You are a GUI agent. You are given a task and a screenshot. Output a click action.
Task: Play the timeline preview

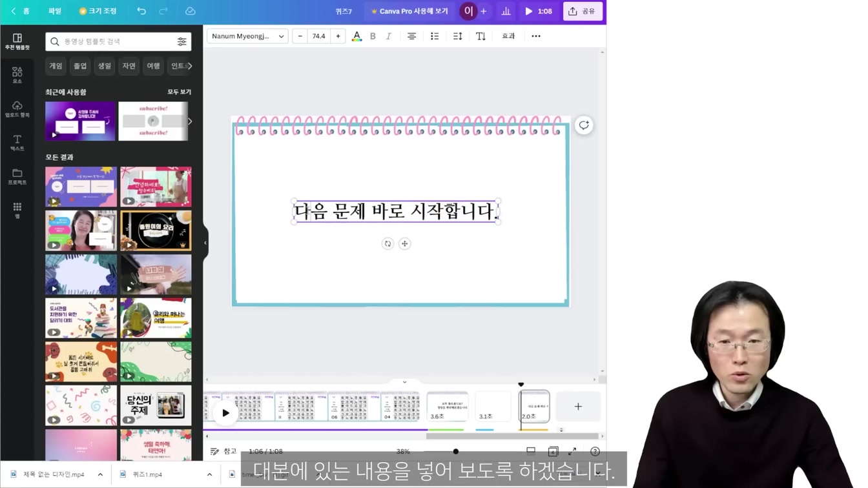pos(225,413)
